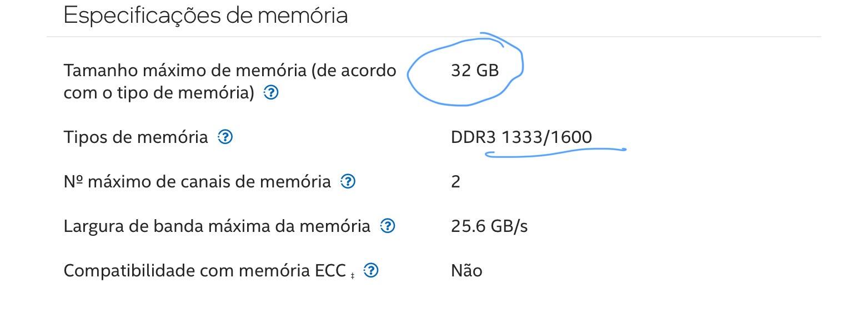The image size is (868, 312).
Task: Click the DDR3 1333/1600 value
Action: tap(521, 137)
